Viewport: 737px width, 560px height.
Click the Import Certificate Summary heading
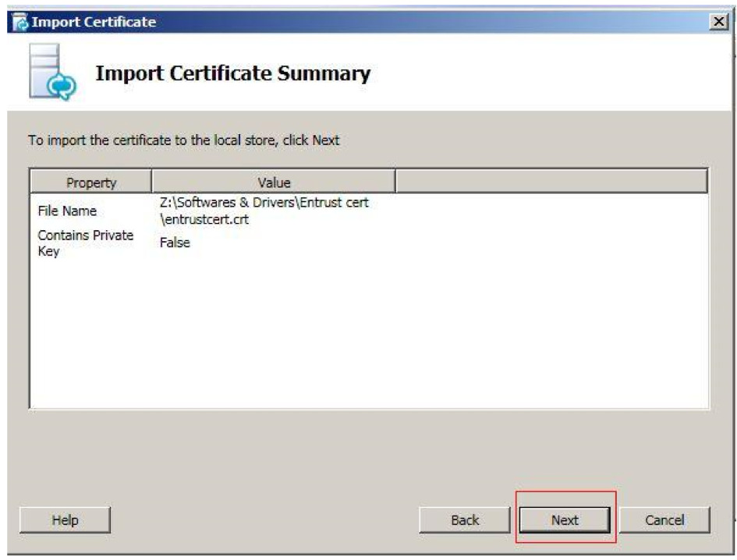232,74
